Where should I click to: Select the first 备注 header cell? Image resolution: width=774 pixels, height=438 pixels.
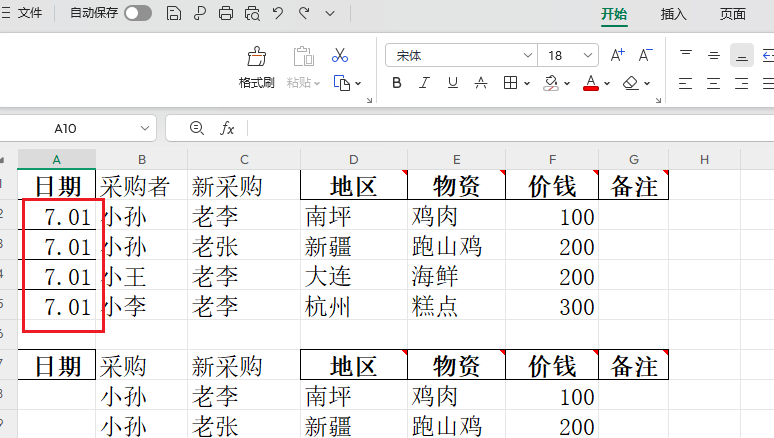click(633, 186)
